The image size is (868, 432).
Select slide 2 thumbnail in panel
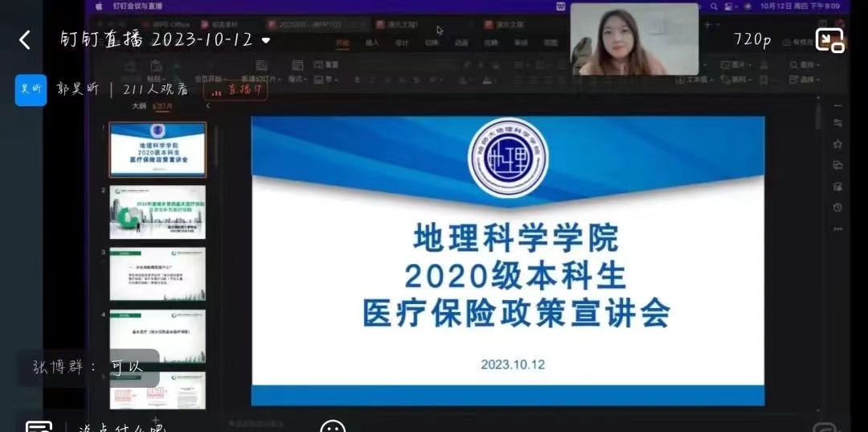[x=158, y=212]
